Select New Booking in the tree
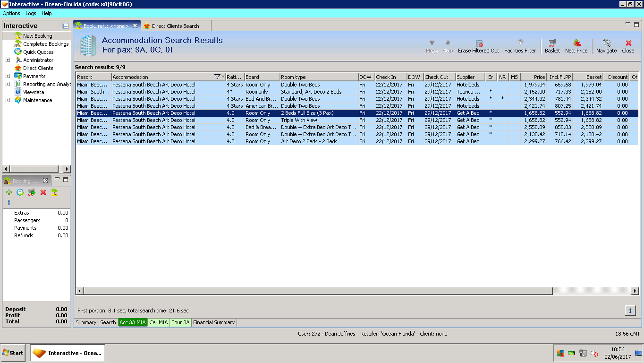 click(38, 36)
